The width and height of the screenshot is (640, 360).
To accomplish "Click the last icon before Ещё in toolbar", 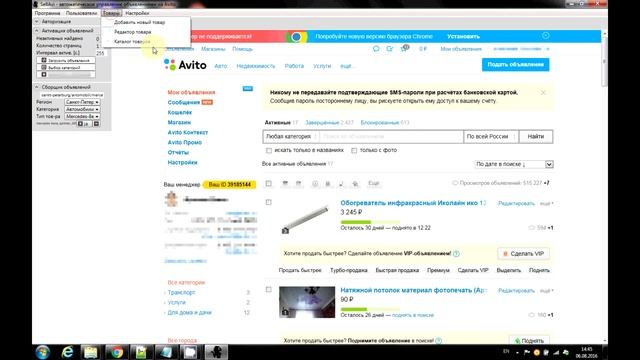I will [x=356, y=184].
